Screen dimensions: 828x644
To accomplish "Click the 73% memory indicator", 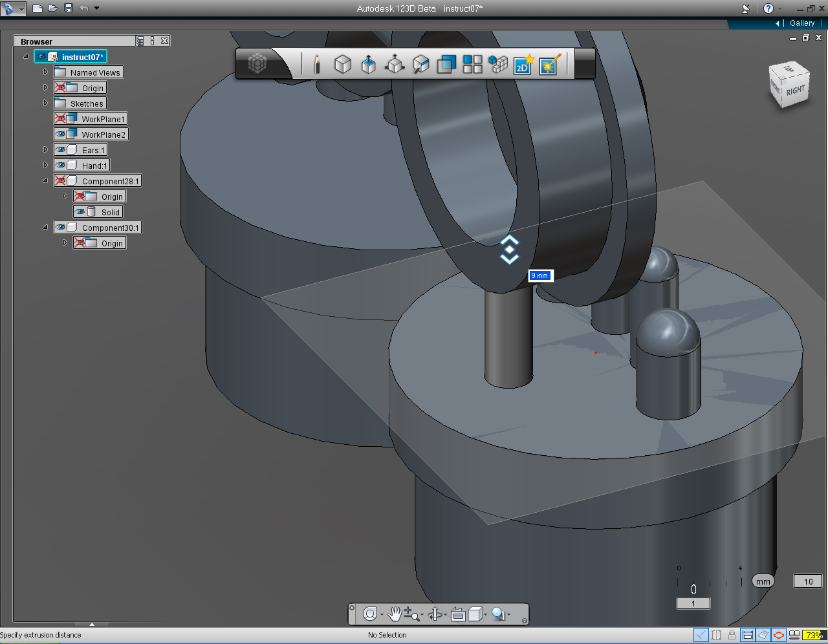I will pos(814,635).
